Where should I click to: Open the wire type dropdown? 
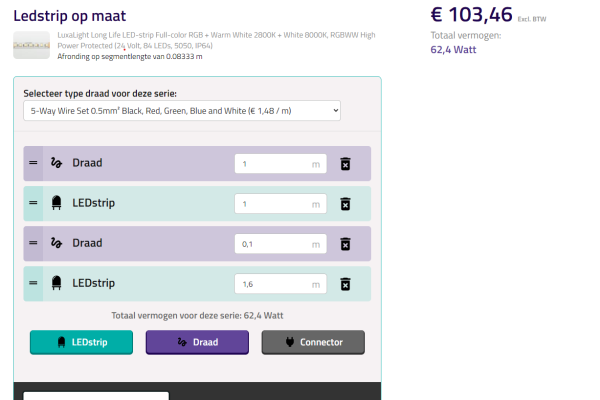tap(182, 110)
